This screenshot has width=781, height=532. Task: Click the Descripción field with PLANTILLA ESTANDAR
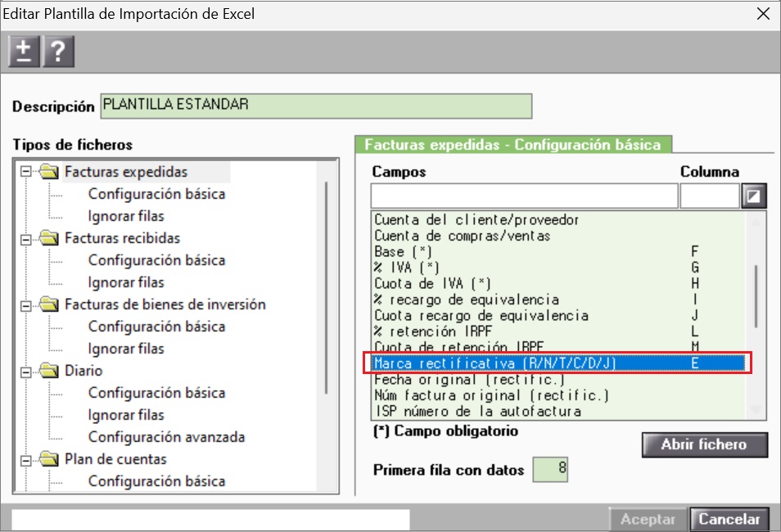point(316,106)
